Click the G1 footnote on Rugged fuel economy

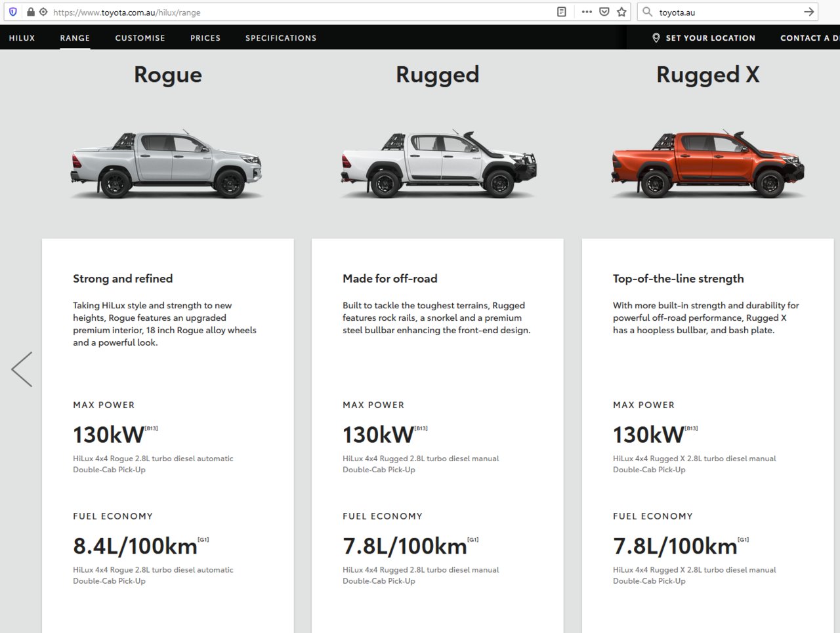[x=473, y=540]
